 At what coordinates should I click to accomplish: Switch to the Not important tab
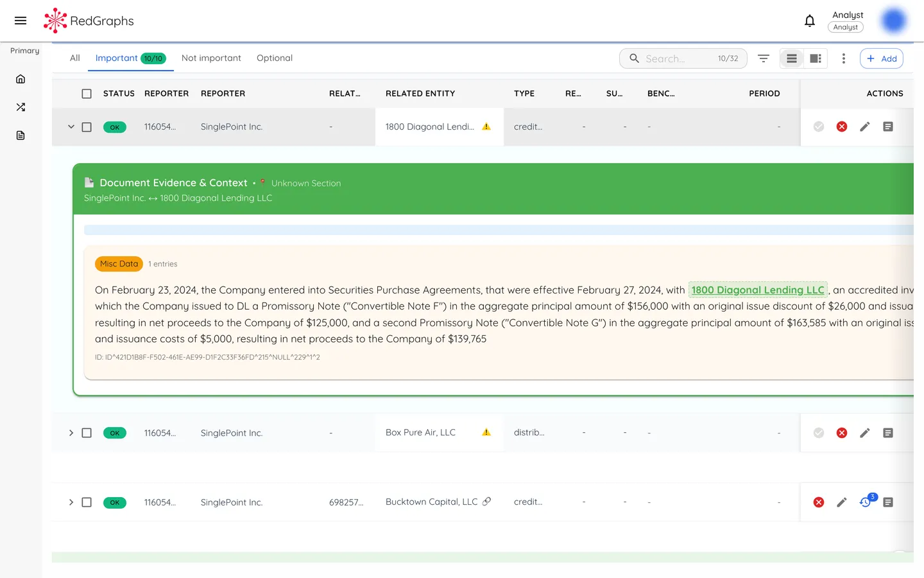pos(211,58)
